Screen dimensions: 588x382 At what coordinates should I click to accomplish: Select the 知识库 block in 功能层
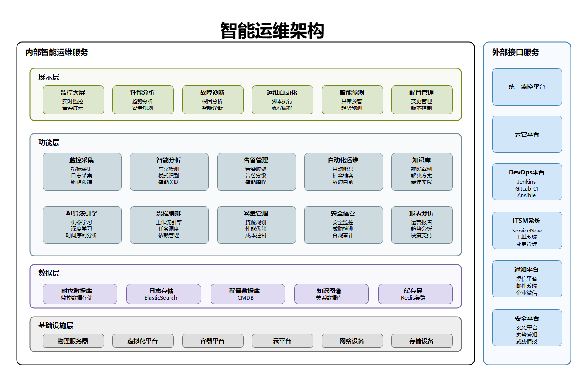click(x=422, y=172)
